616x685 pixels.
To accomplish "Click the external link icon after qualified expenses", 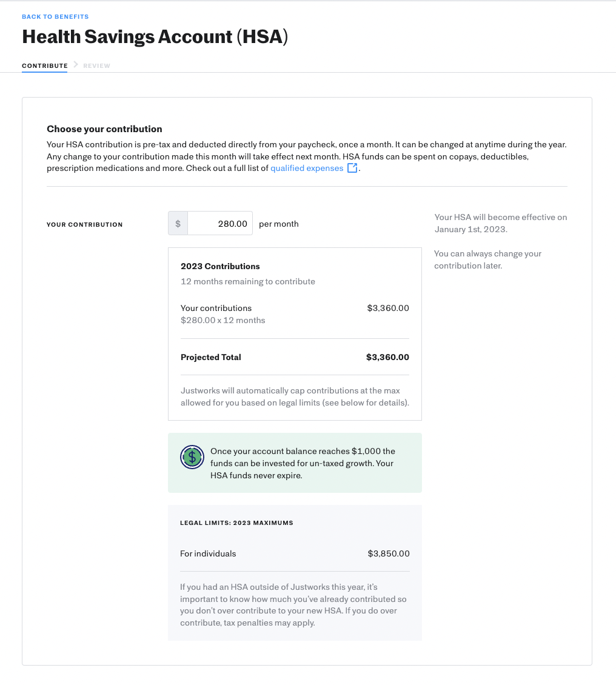I will tap(352, 168).
